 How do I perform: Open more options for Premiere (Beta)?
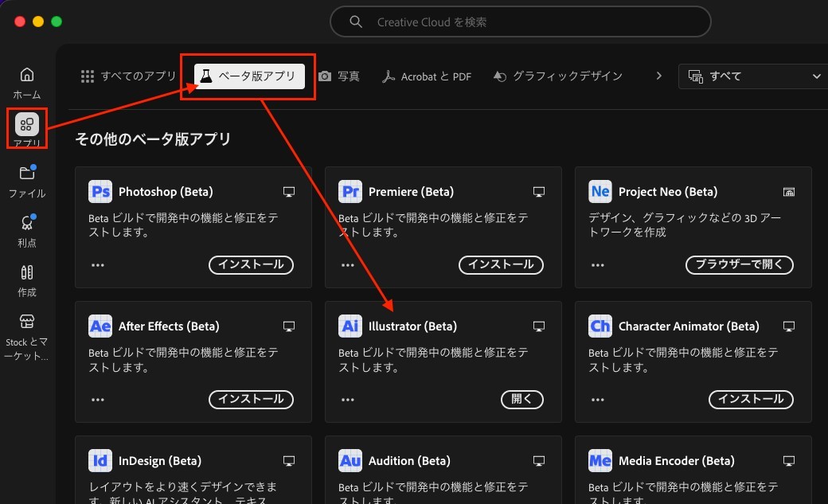pos(347,265)
